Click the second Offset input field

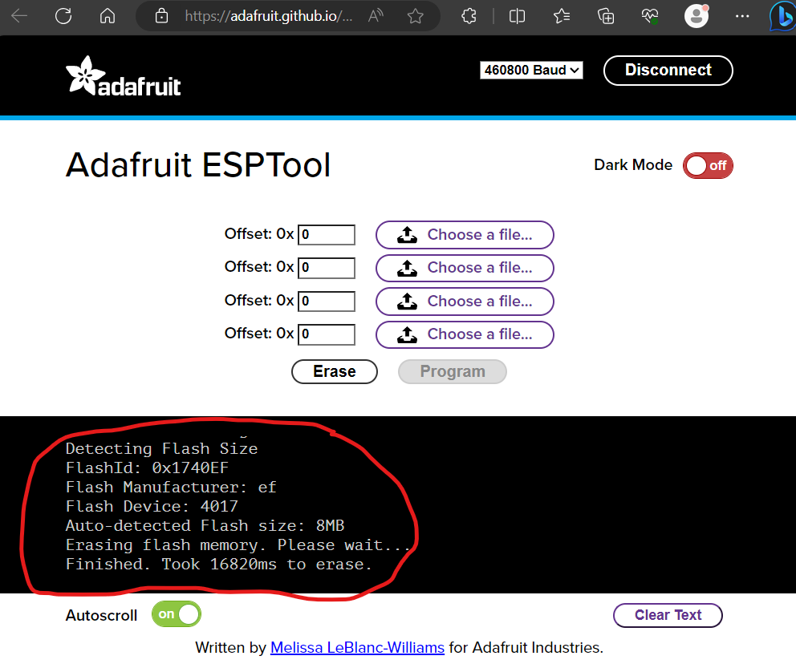[327, 268]
